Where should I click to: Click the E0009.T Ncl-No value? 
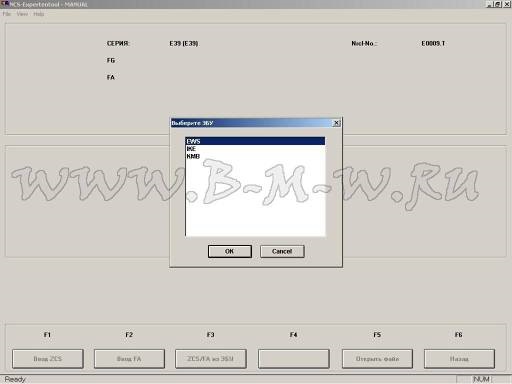[433, 43]
